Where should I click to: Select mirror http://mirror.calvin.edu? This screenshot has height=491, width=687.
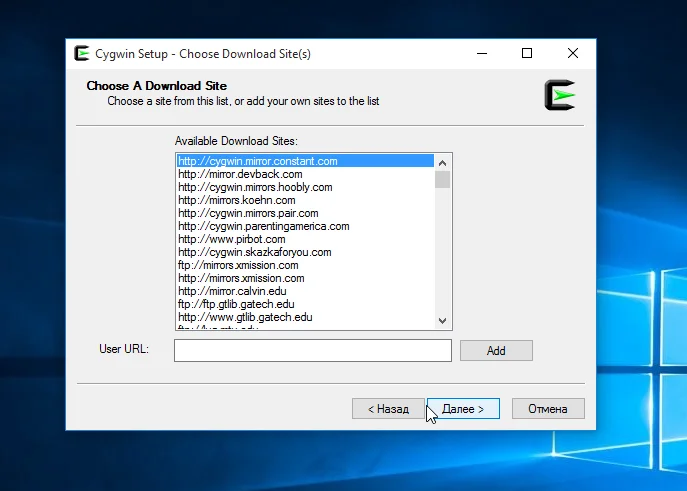(x=305, y=291)
